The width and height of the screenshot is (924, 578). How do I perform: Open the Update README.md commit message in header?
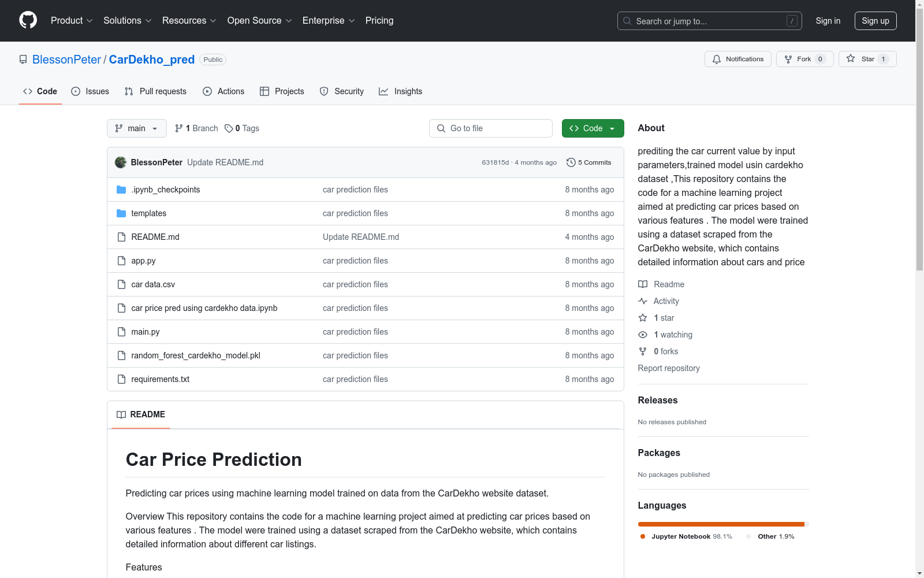point(225,162)
